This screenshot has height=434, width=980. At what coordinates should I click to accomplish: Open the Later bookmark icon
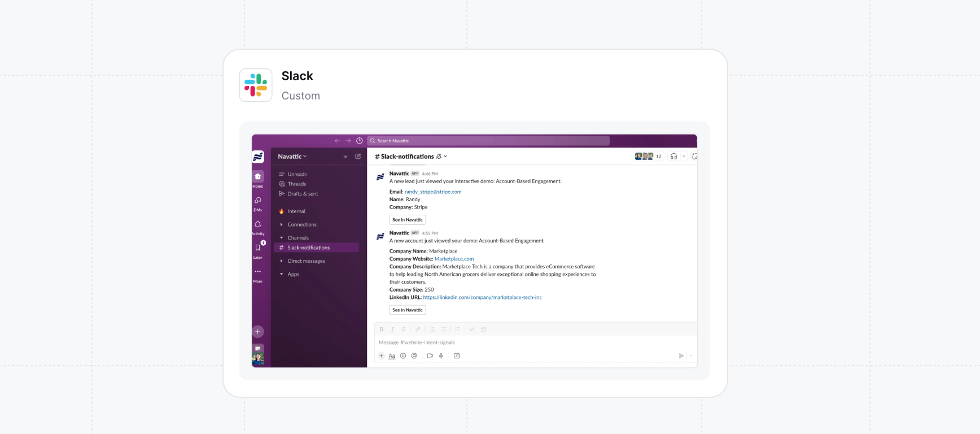click(258, 248)
